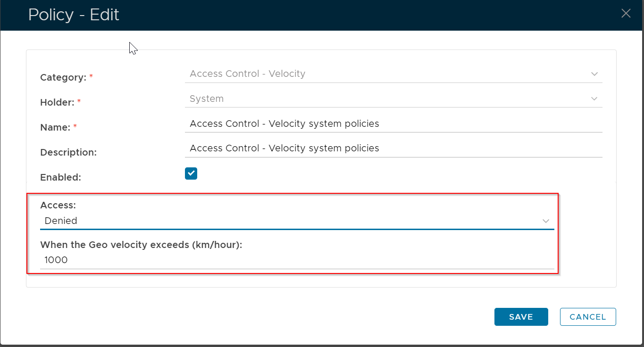Click into the Description text field

pyautogui.click(x=393, y=149)
